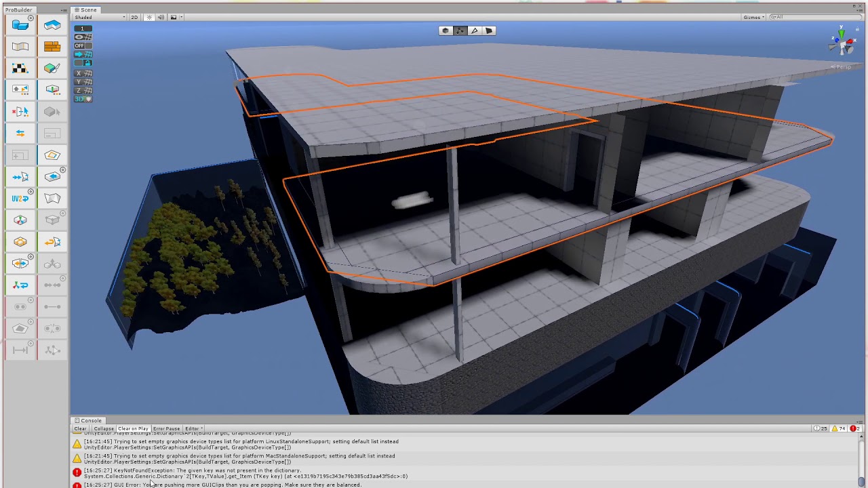Image resolution: width=868 pixels, height=488 pixels.
Task: Click the Conform Normals icon
Action: pyautogui.click(x=20, y=177)
